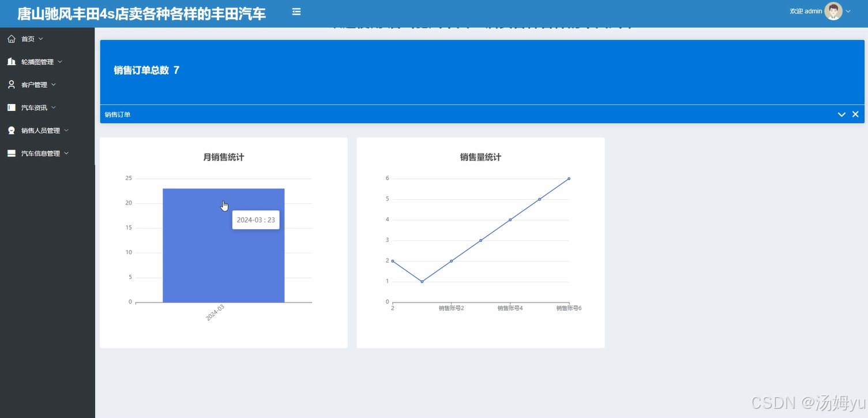The image size is (868, 418).
Task: Click the 销售订单总数 7 statistic
Action: click(x=146, y=70)
